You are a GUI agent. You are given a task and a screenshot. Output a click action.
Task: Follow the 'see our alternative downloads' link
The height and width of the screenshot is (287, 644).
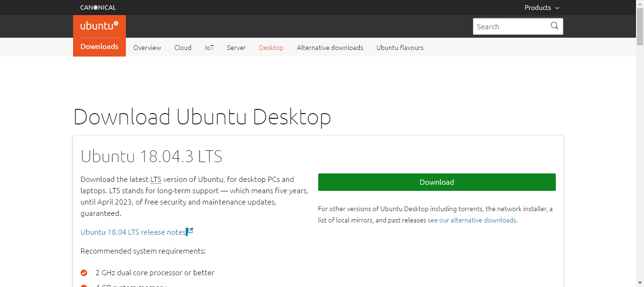pyautogui.click(x=472, y=220)
